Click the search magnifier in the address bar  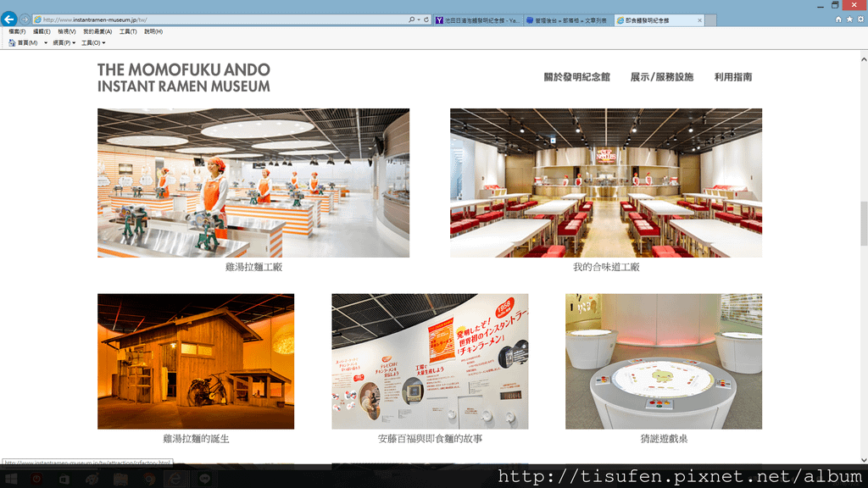coord(411,20)
